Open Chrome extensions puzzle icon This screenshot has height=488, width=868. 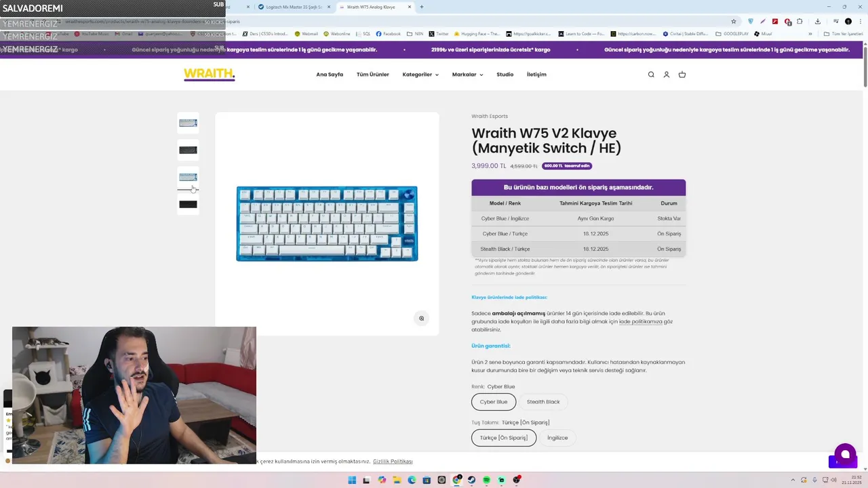(x=800, y=22)
